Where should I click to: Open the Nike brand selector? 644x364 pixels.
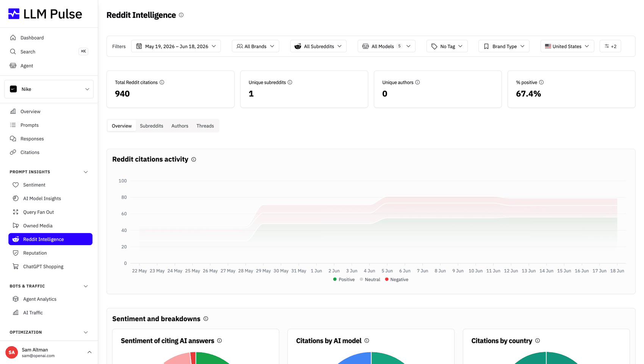point(49,89)
